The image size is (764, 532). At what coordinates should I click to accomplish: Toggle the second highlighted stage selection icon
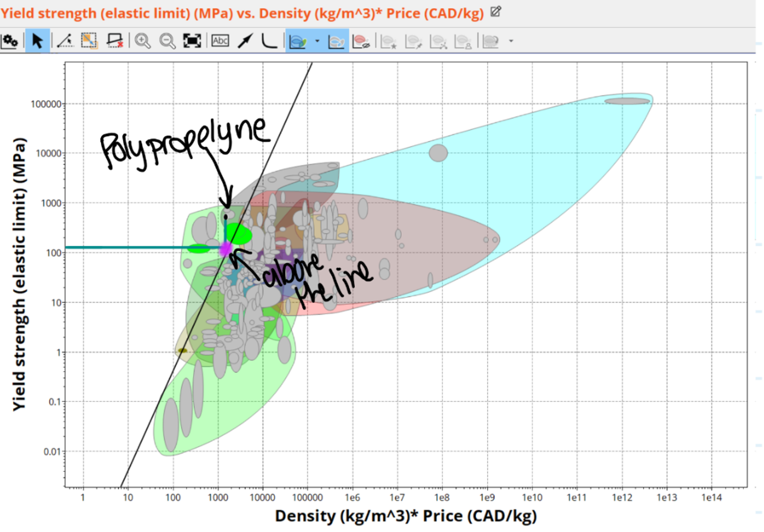tap(336, 41)
